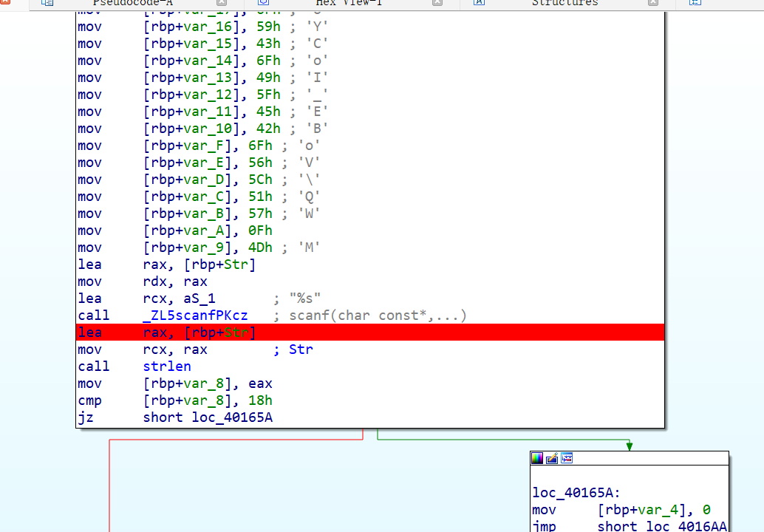764x532 pixels.
Task: Click the edit comment pencil icon
Action: pos(552,458)
